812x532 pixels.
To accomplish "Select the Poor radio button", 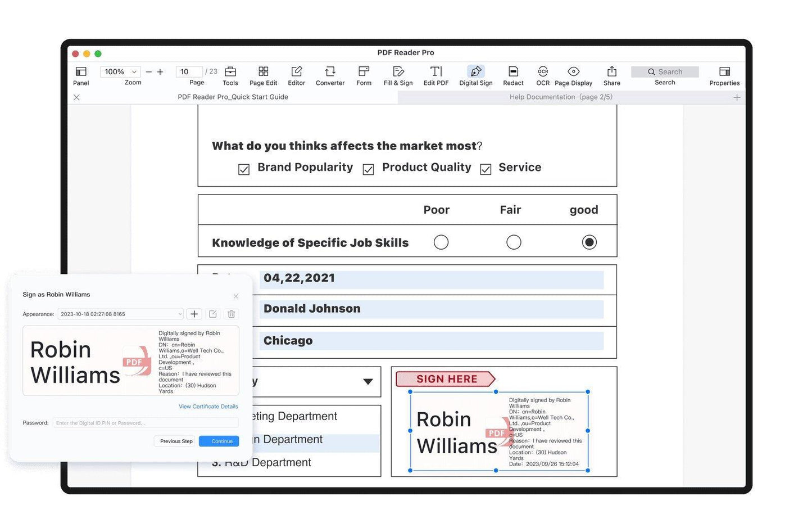I will click(x=441, y=242).
